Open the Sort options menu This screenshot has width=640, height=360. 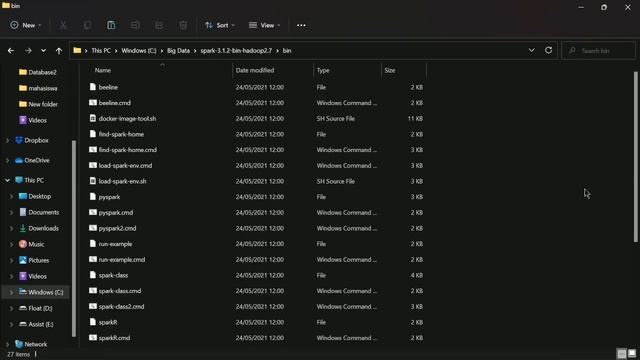click(220, 25)
